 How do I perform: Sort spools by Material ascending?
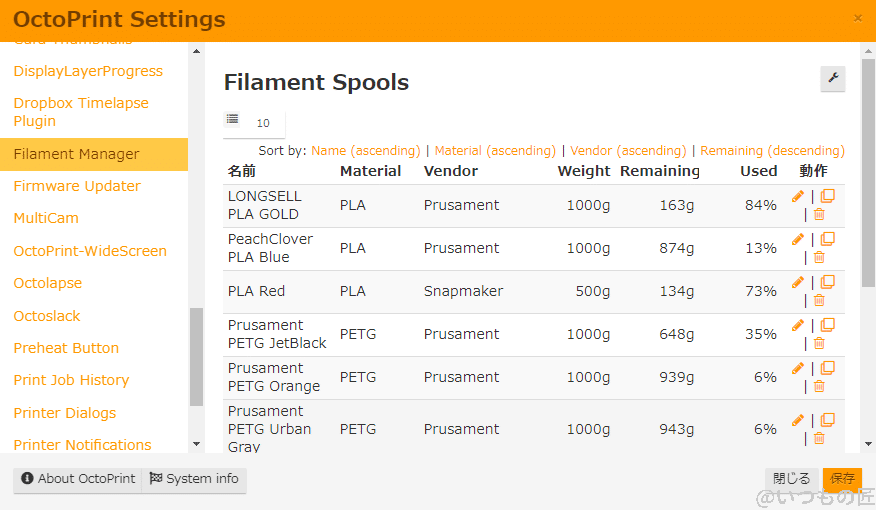pos(495,151)
